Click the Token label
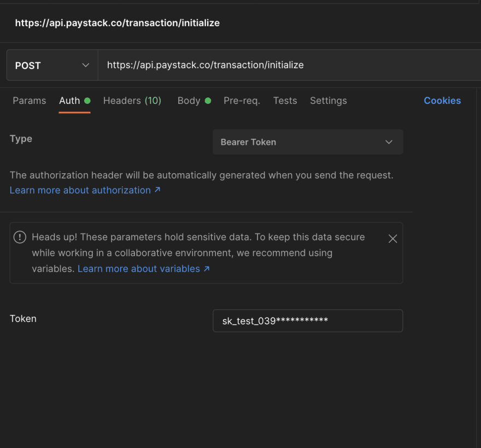Screen dimensions: 481x448 23,319
